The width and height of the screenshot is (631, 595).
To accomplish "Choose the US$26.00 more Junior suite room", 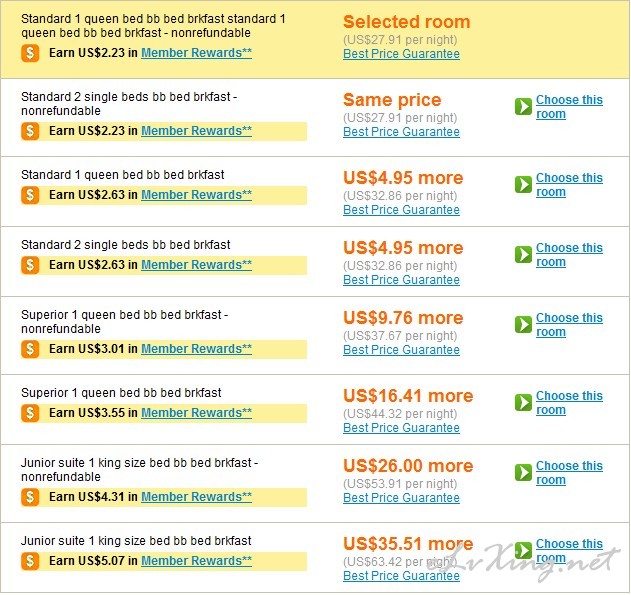I will pyautogui.click(x=569, y=473).
